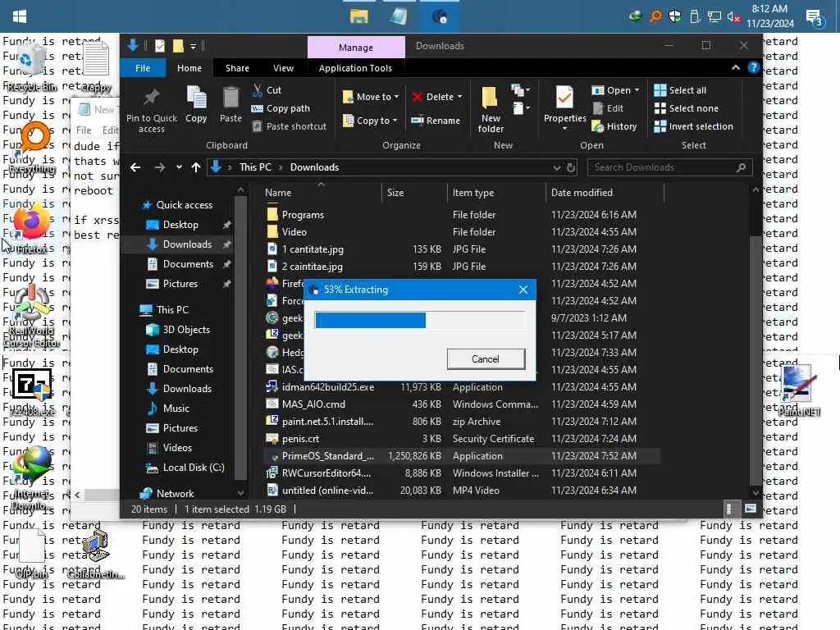The image size is (840, 630).
Task: Sort by Date modified column
Action: pyautogui.click(x=605, y=192)
